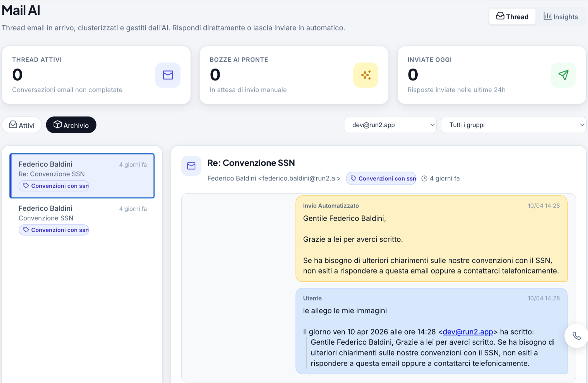Image resolution: width=588 pixels, height=383 pixels.
Task: Click the Convenzioni con ssn tag in email header
Action: (x=381, y=178)
